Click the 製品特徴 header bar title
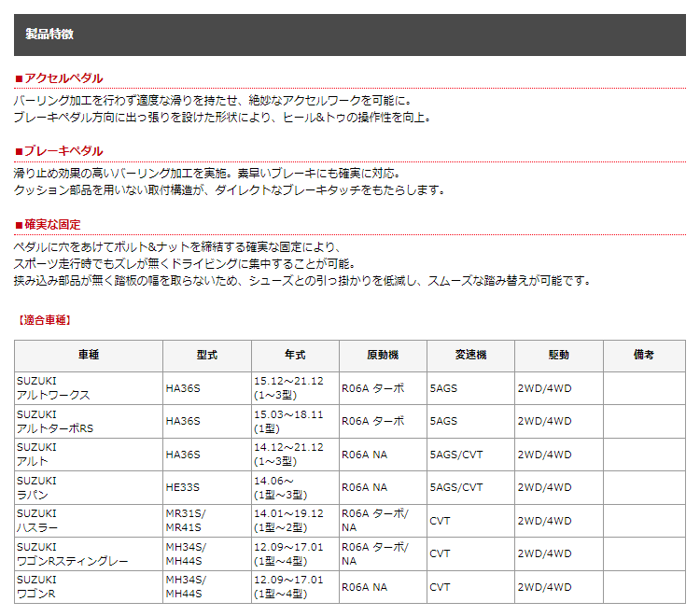The width and height of the screenshot is (700, 616). click(49, 34)
